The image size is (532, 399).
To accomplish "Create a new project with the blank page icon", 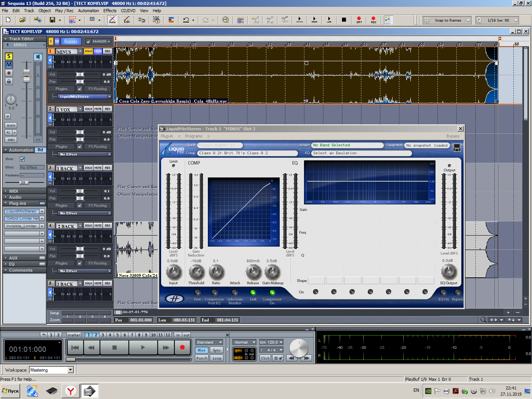I will click(8, 20).
